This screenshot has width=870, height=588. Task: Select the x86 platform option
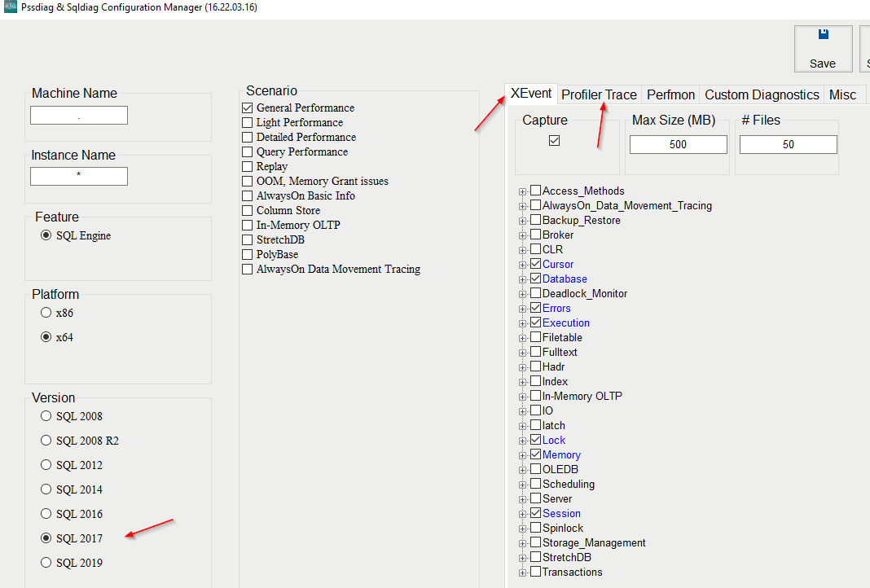(x=46, y=312)
